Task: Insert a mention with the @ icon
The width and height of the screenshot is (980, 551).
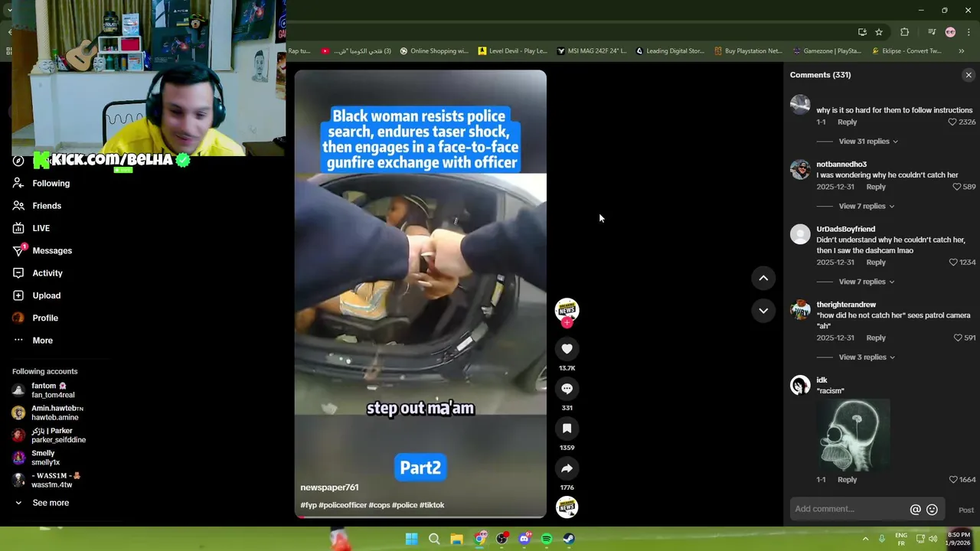Action: coord(915,510)
